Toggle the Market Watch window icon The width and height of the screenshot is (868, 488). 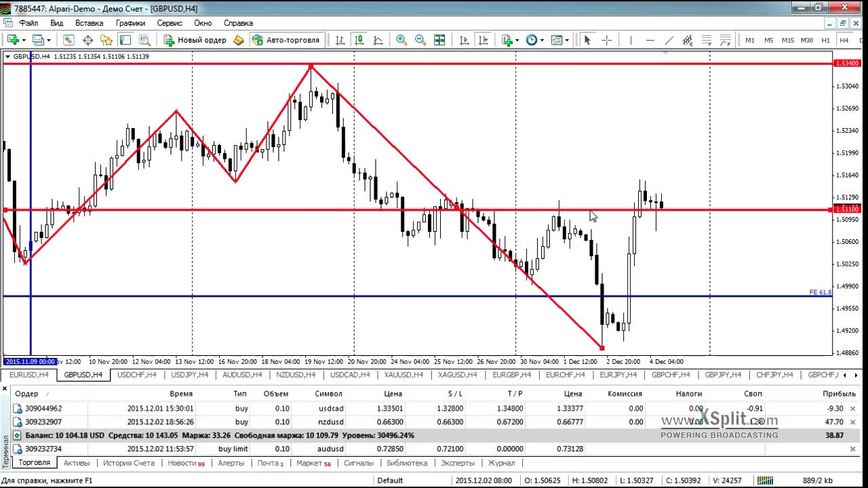coord(68,40)
